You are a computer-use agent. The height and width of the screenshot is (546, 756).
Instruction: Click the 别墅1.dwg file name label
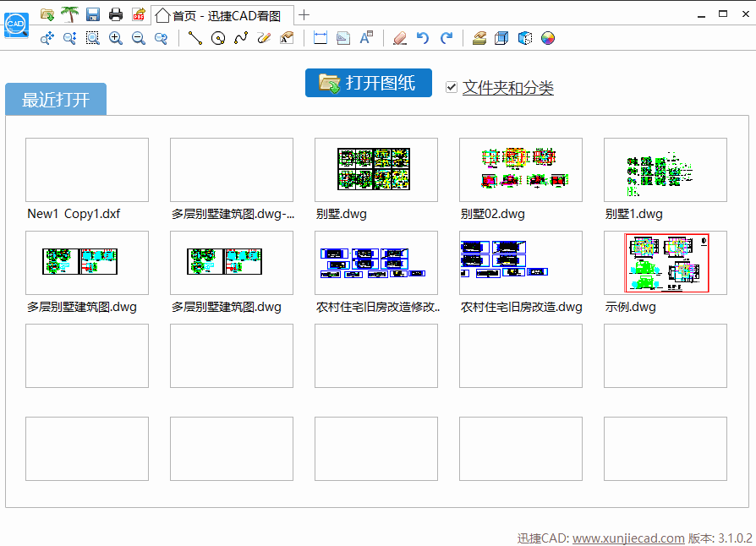[633, 214]
